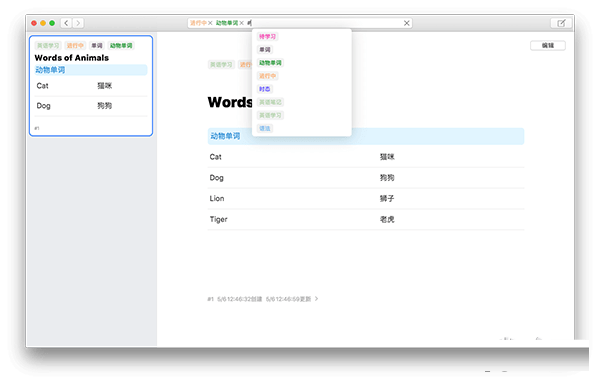
Task: Click the 单词 tag on the sidebar card
Action: [x=97, y=46]
